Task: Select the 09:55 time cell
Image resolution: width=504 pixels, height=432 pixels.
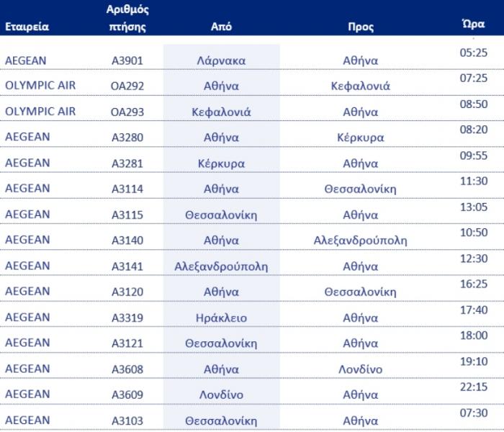Action: [474, 156]
